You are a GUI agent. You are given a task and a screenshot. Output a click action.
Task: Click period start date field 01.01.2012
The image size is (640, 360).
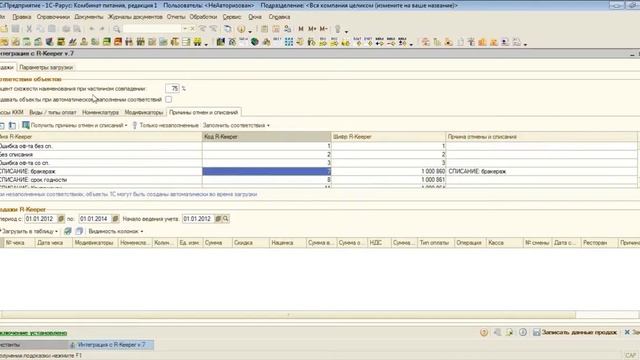[40, 219]
